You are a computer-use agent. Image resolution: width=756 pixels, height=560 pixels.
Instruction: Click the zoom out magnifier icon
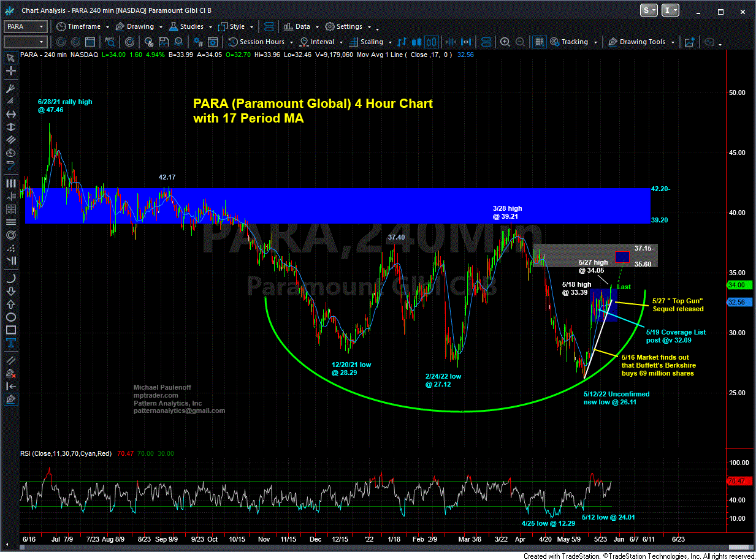click(x=519, y=42)
